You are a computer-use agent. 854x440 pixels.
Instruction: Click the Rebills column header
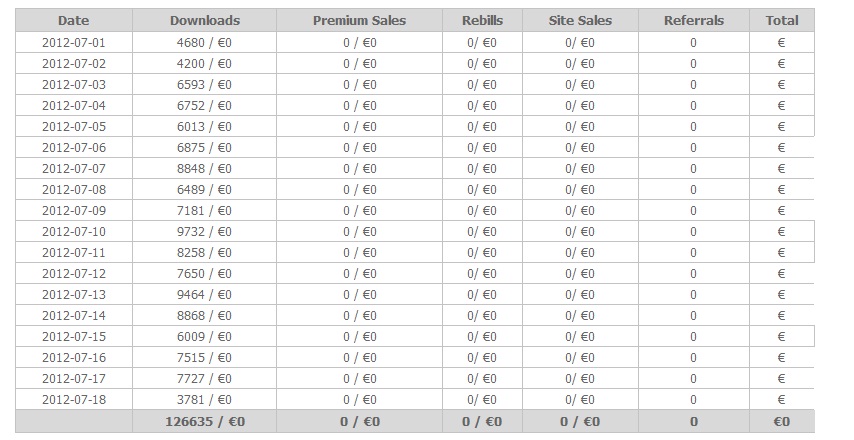(x=482, y=20)
